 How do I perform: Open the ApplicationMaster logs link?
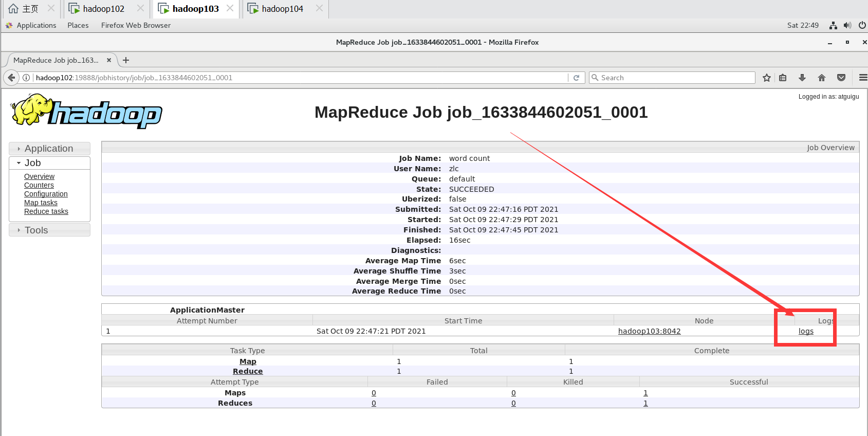click(806, 331)
